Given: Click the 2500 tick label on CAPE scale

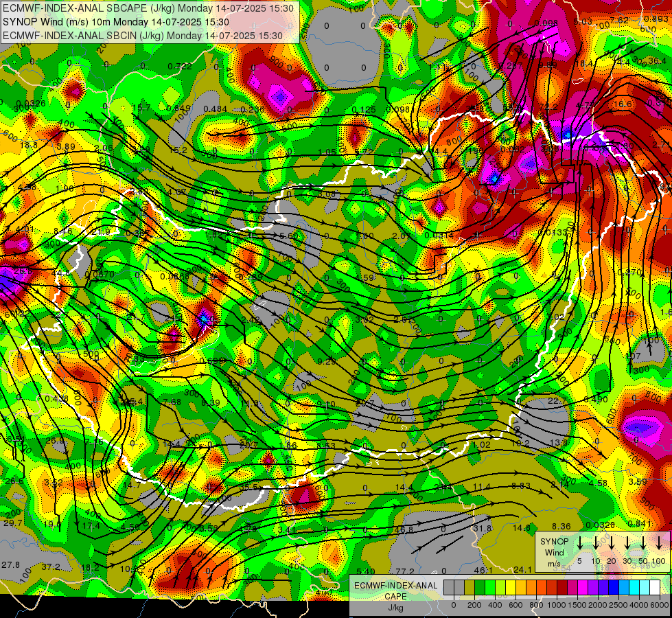Looking at the screenshot, I should (x=618, y=605).
